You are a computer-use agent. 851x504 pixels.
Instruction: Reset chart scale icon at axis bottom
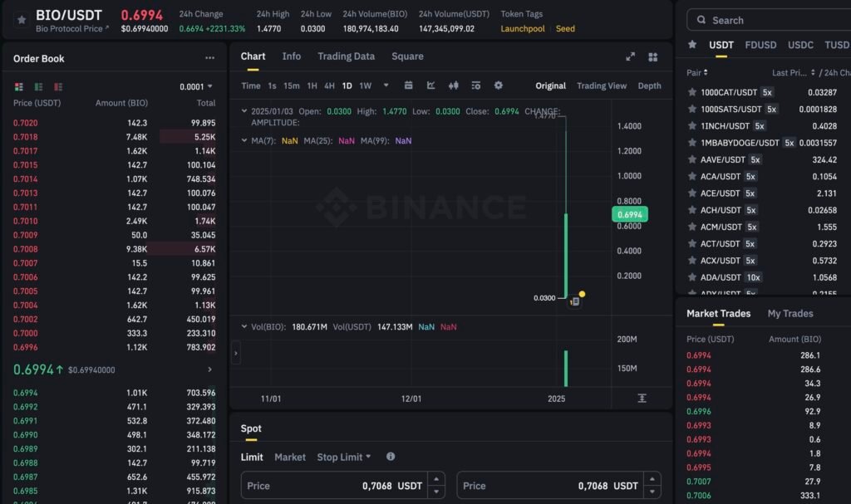tap(642, 399)
